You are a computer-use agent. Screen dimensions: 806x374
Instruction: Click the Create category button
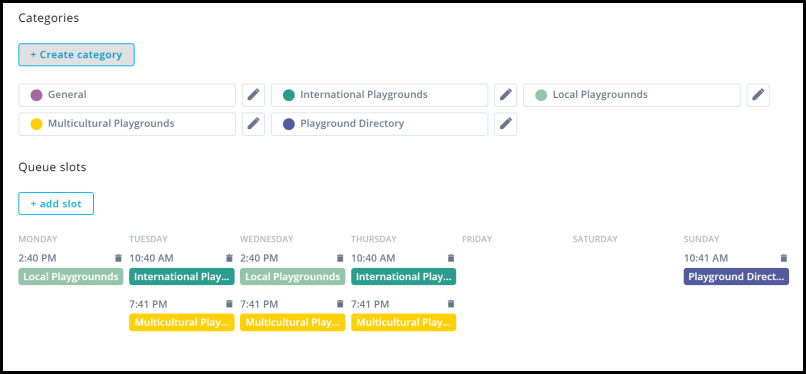(77, 54)
